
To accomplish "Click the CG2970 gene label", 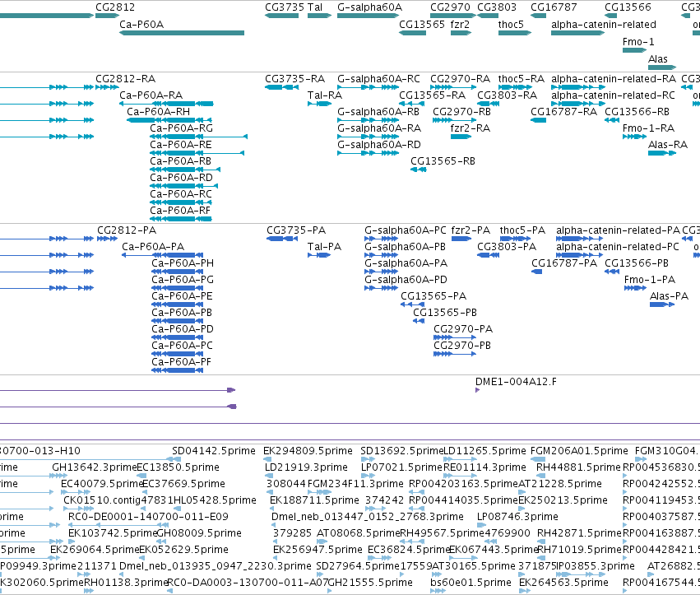I will tap(450, 7).
